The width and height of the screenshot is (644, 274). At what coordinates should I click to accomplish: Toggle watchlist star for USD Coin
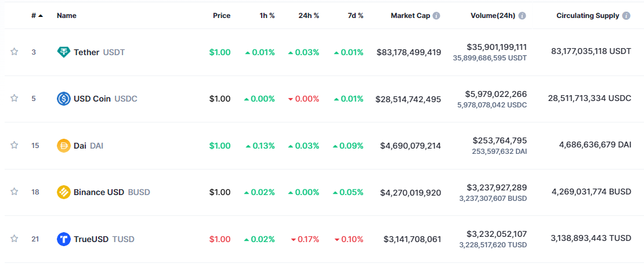pyautogui.click(x=15, y=98)
